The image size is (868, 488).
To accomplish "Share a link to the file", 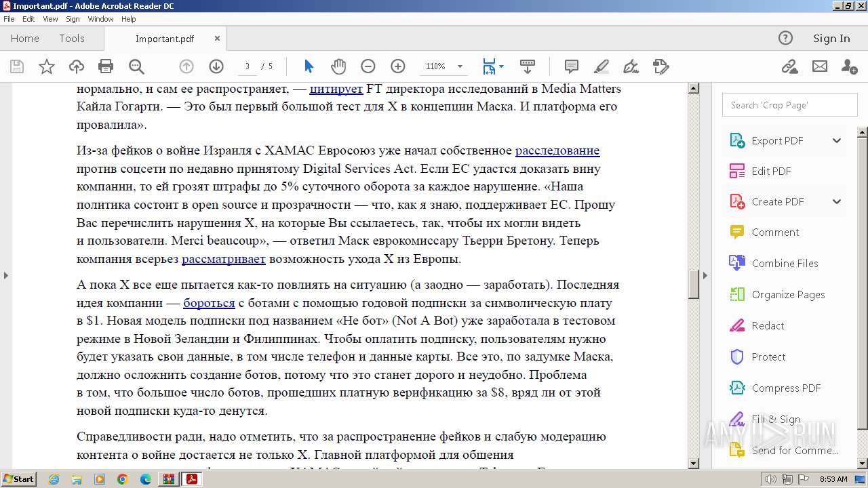I will coord(789,66).
